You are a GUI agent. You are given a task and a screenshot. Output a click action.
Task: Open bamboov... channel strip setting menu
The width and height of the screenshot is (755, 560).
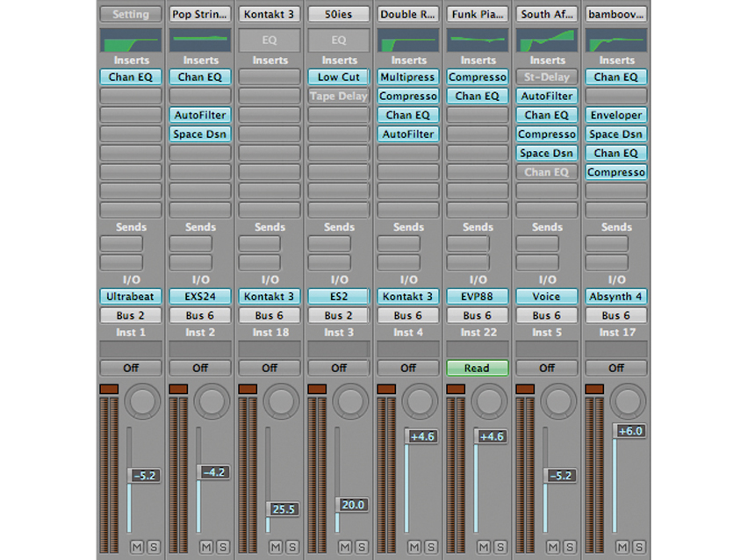(616, 14)
